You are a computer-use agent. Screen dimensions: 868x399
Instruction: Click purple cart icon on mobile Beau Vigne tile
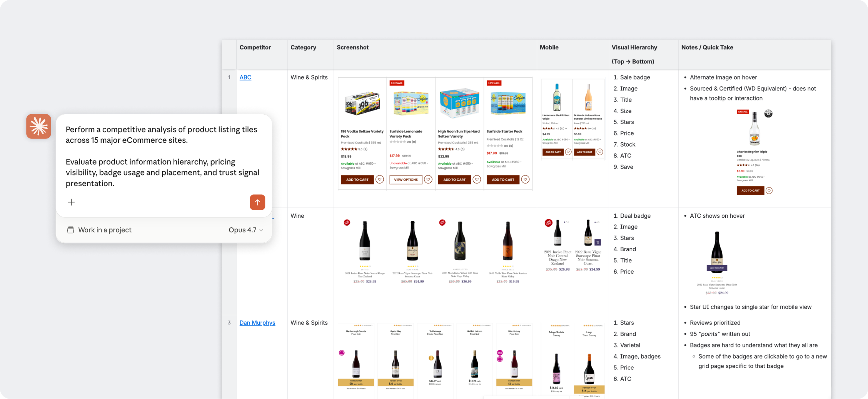[x=598, y=242]
